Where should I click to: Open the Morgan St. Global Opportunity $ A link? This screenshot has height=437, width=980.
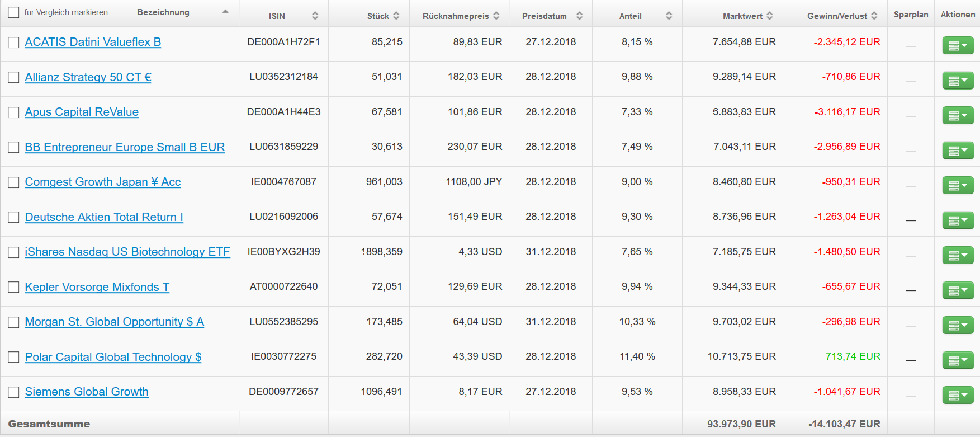[x=114, y=322]
